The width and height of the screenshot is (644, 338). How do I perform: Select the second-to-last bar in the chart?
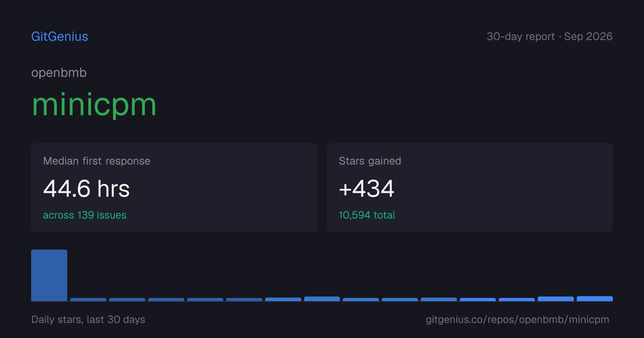pyautogui.click(x=556, y=299)
